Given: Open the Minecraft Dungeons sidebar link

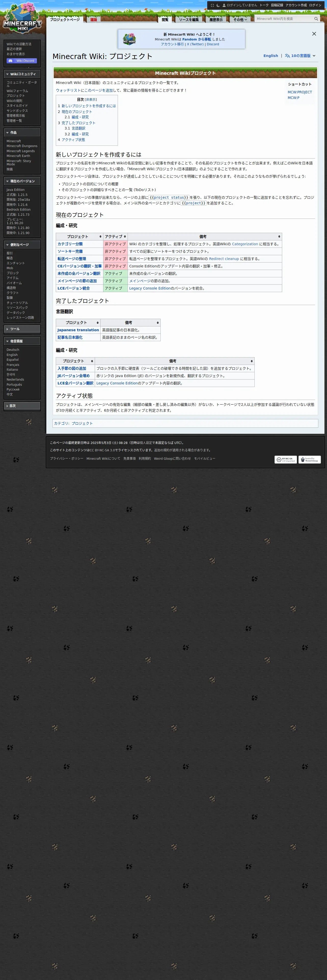Looking at the screenshot, I should pos(22,146).
